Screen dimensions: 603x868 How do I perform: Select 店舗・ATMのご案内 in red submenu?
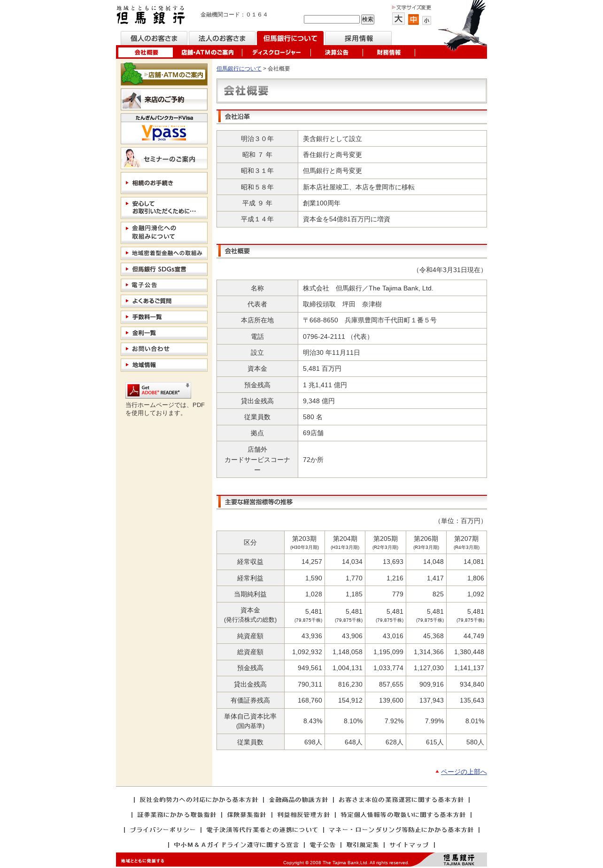208,53
